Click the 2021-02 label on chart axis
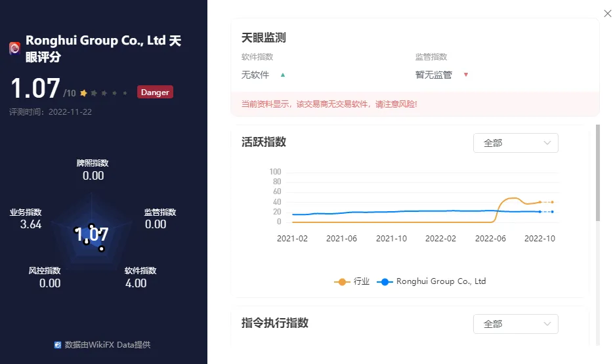613x364 pixels. tap(292, 239)
